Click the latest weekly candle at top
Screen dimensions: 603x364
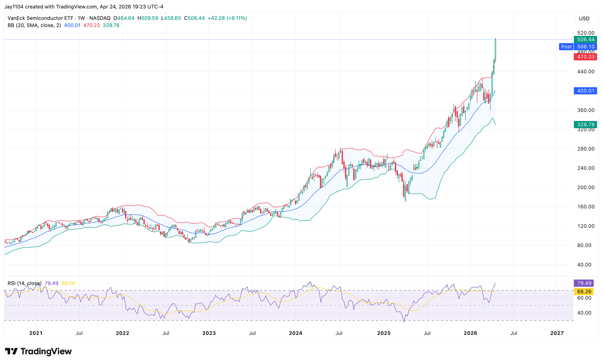(495, 49)
